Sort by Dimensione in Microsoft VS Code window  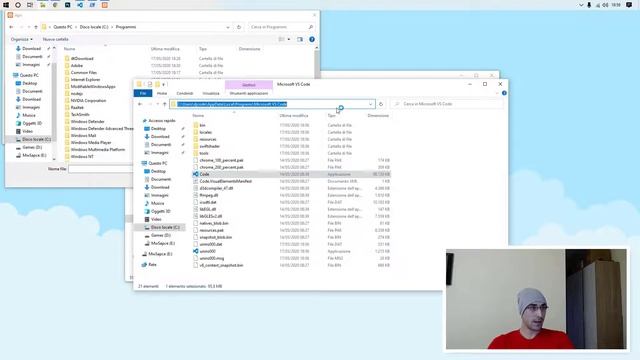[x=378, y=116]
